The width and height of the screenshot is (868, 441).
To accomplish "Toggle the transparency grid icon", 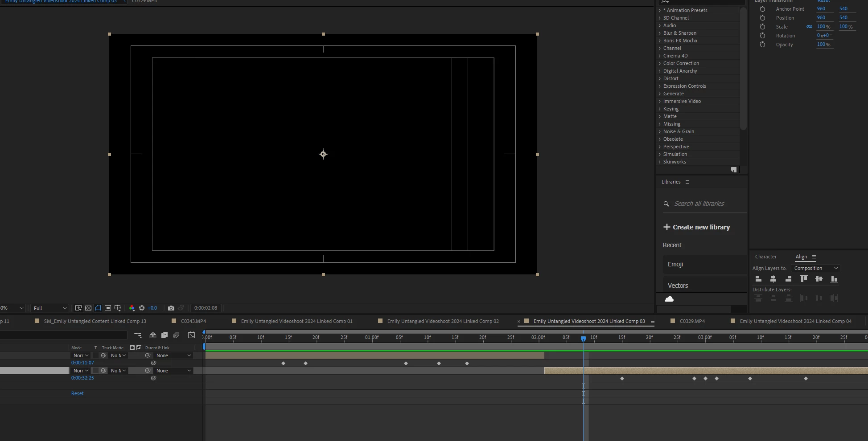I will [x=88, y=308].
